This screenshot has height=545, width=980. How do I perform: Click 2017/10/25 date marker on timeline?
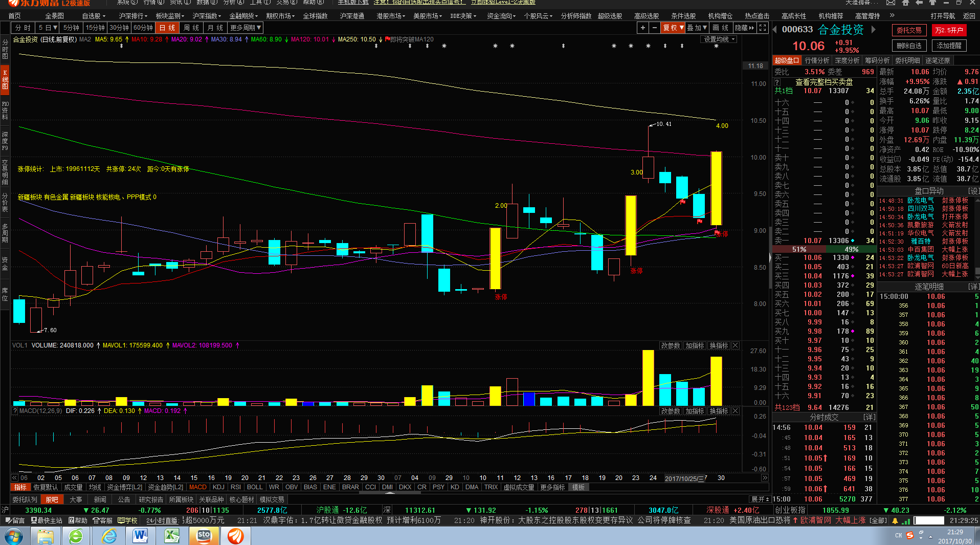click(x=684, y=478)
